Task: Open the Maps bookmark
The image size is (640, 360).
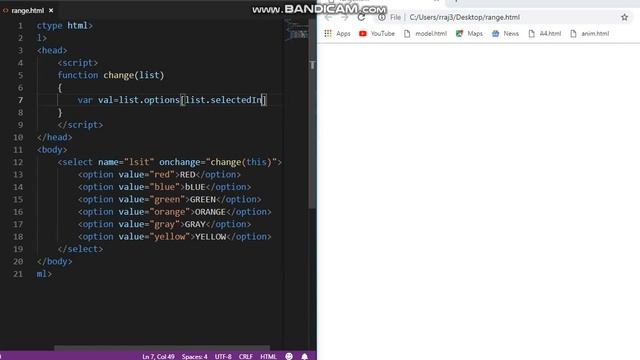Action: 469,33
